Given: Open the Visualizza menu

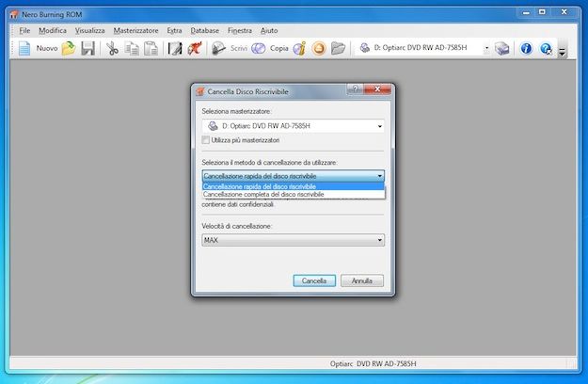Looking at the screenshot, I should (x=89, y=31).
